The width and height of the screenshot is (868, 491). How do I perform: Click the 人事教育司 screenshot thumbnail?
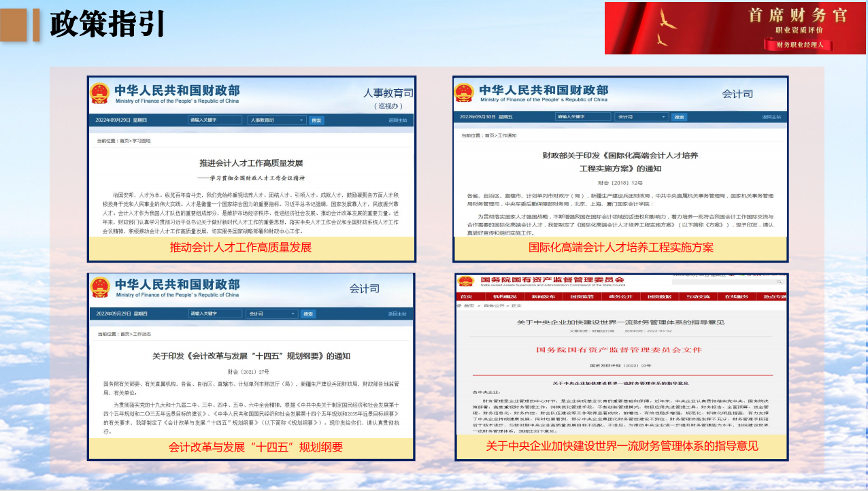point(251,169)
